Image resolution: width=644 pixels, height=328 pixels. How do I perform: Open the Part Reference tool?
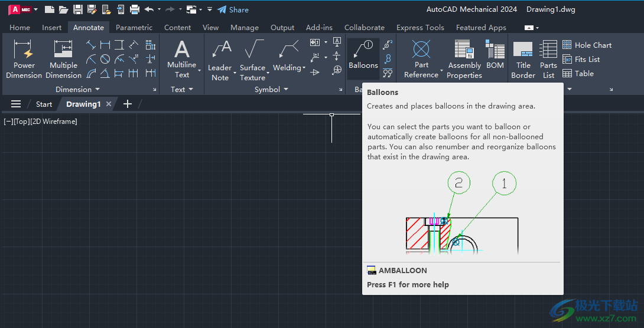tap(421, 58)
